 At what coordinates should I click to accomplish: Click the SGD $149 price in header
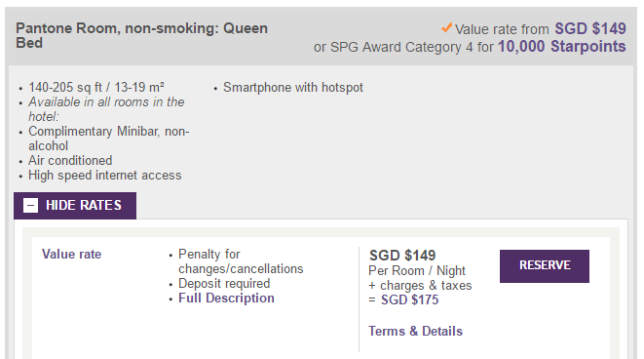(x=590, y=29)
